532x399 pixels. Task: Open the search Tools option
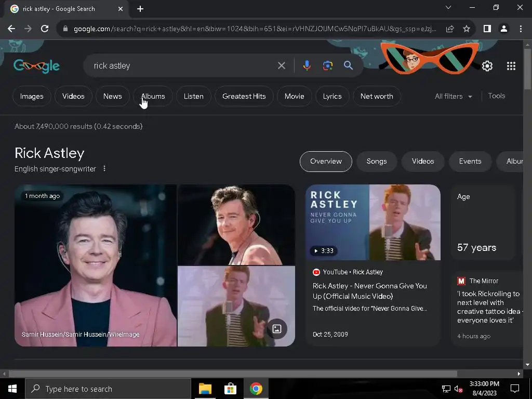tap(496, 96)
